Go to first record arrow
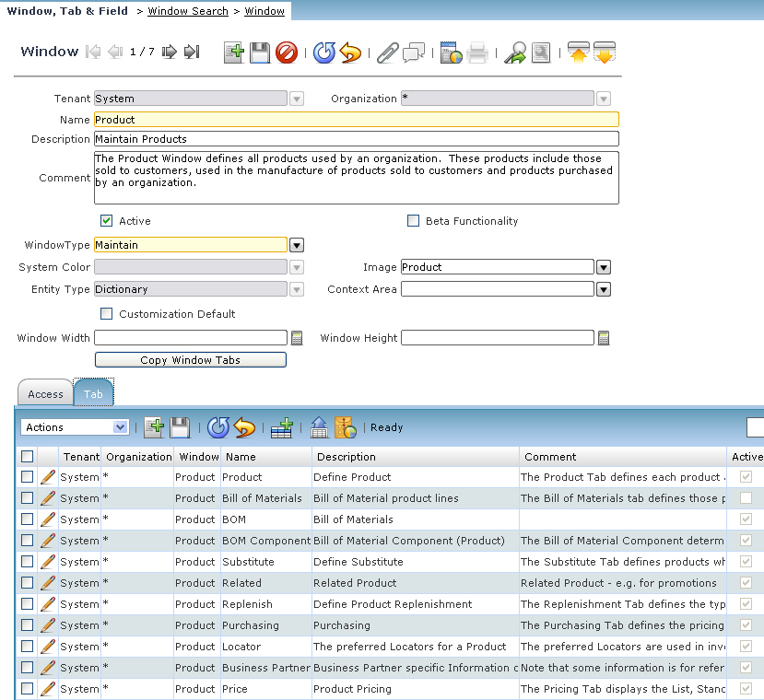The height and width of the screenshot is (700, 764). pos(93,52)
